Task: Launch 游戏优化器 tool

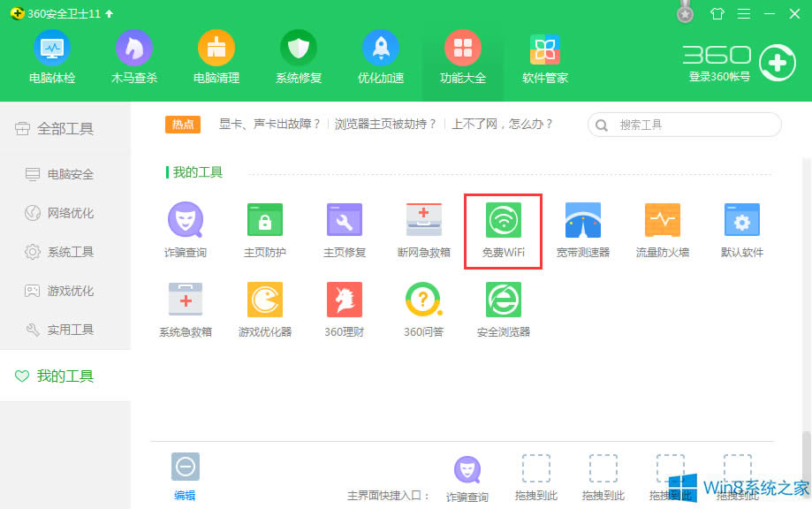Action: [264, 309]
